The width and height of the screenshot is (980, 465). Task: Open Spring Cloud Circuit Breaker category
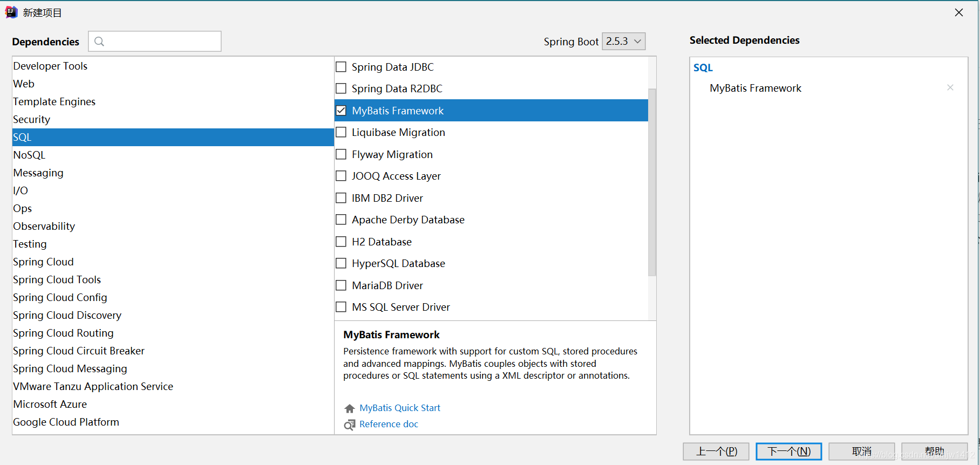coord(173,351)
